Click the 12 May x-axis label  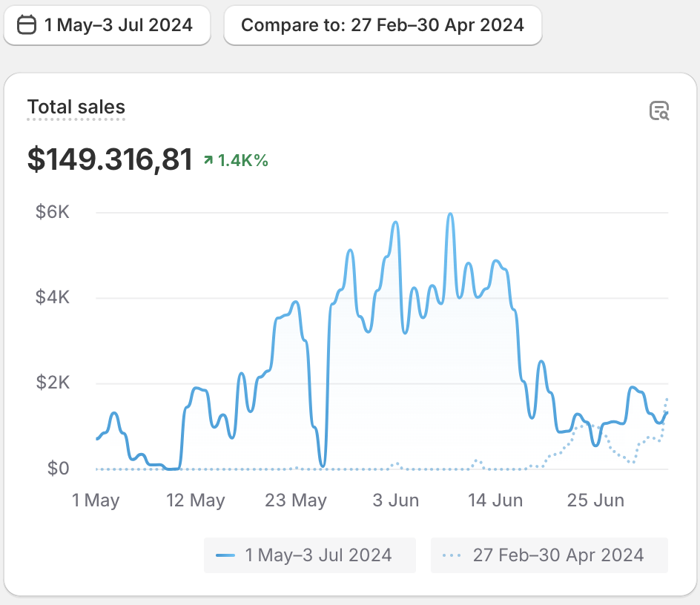click(x=196, y=500)
